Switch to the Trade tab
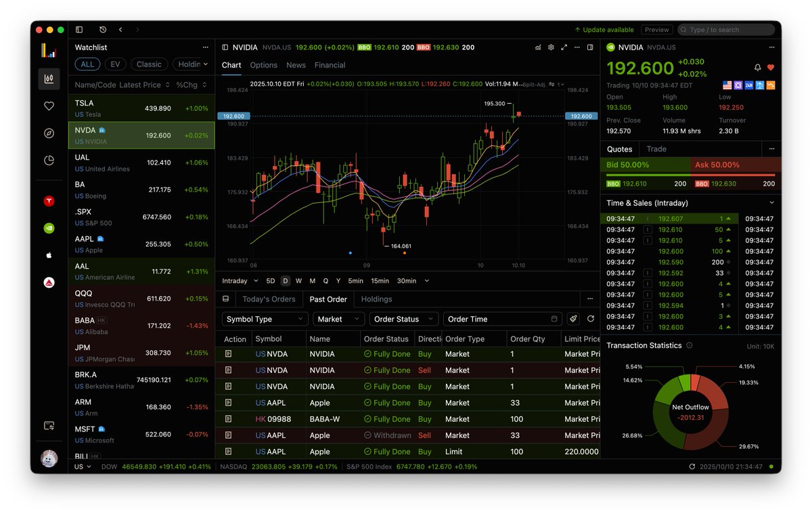The width and height of the screenshot is (812, 514). click(656, 149)
